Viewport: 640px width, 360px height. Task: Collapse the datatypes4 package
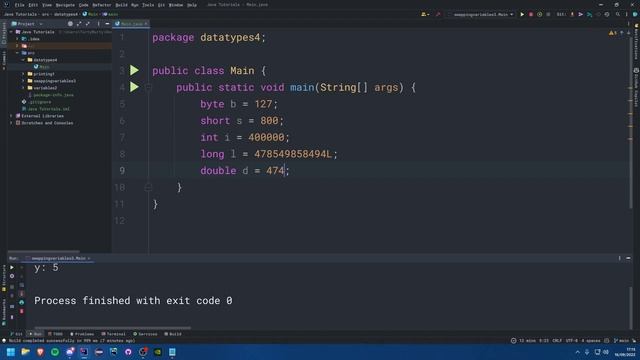pyautogui.click(x=23, y=60)
